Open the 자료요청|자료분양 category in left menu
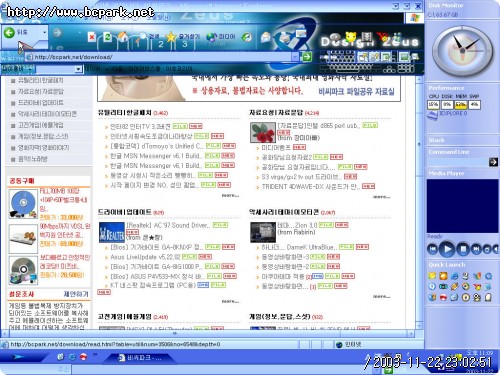The width and height of the screenshot is (500, 375). tap(41, 91)
